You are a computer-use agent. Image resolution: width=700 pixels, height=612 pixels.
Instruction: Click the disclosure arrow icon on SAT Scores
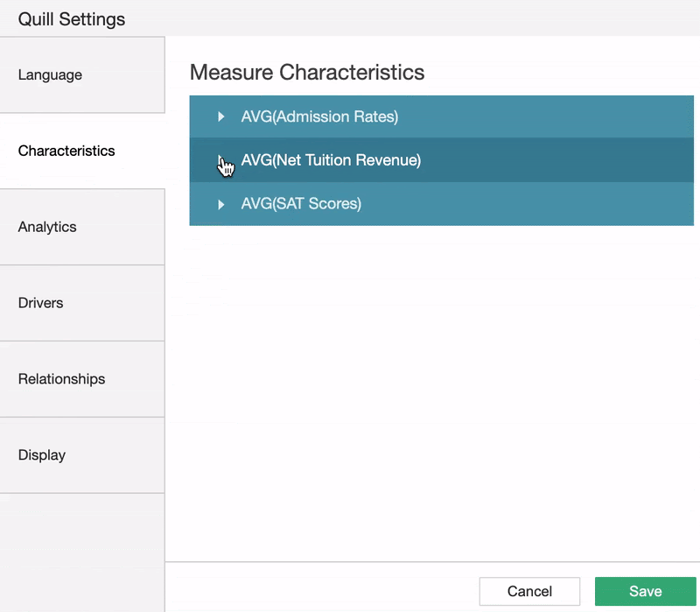point(220,203)
